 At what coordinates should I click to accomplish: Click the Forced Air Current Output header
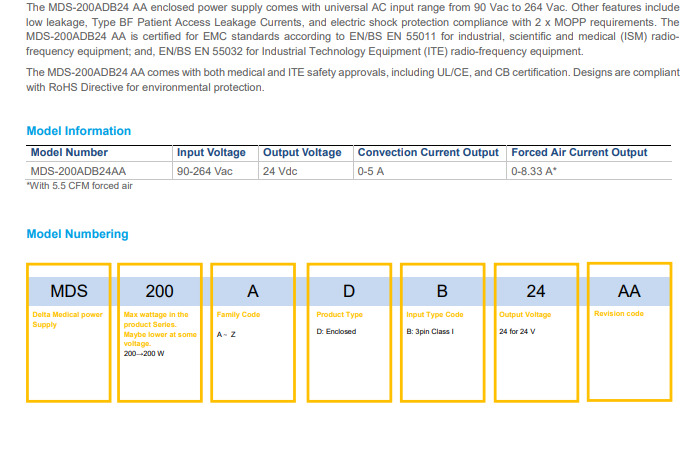point(579,153)
